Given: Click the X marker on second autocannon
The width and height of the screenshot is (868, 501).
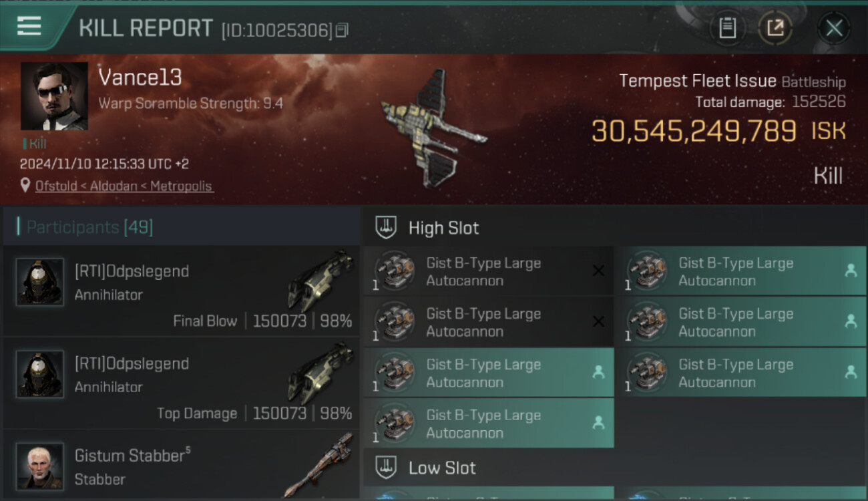Looking at the screenshot, I should click(598, 322).
